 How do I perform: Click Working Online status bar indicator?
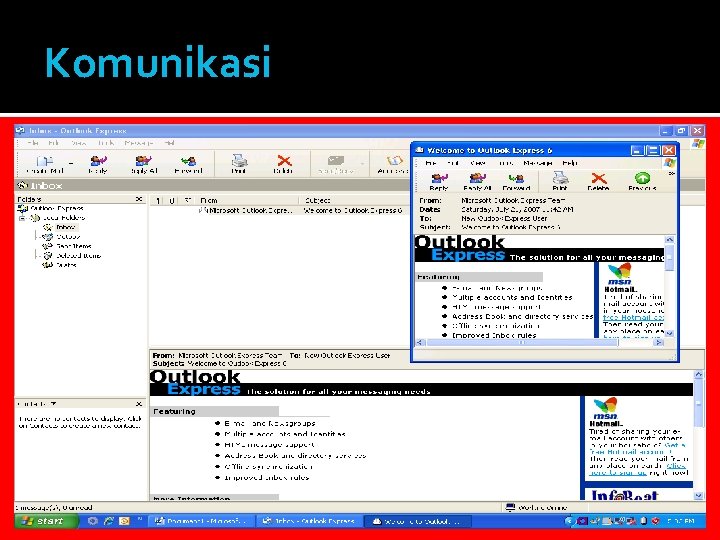pyautogui.click(x=536, y=507)
